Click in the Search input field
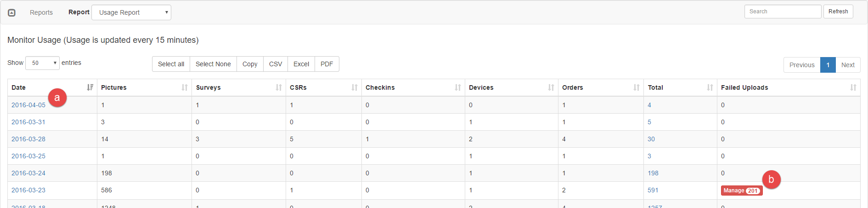Image resolution: width=868 pixels, height=208 pixels. (783, 12)
